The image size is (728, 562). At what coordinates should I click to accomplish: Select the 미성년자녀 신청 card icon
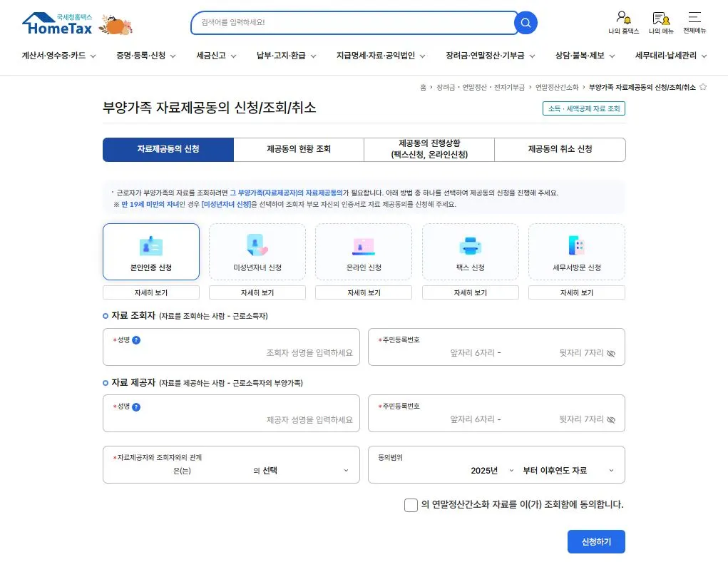[x=257, y=246]
